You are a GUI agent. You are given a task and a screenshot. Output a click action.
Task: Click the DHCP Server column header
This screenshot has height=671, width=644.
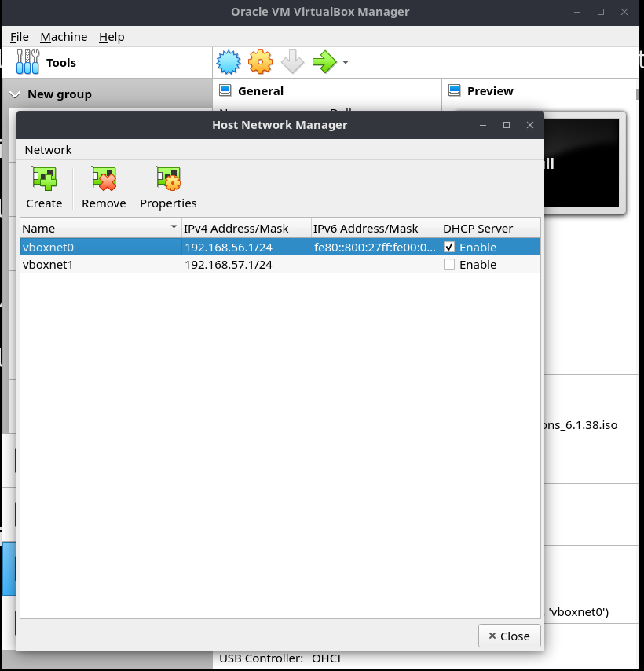(x=491, y=228)
